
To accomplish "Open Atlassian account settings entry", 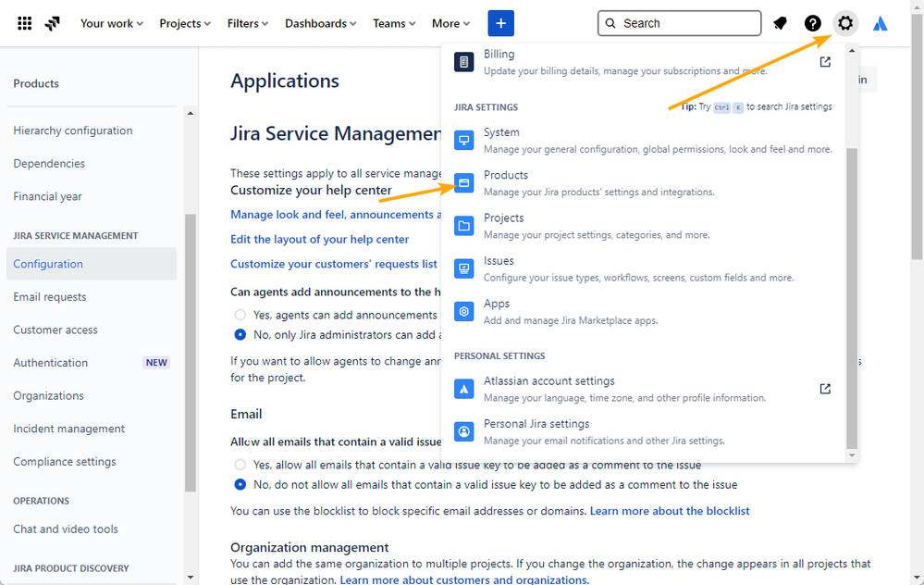I will 644,389.
